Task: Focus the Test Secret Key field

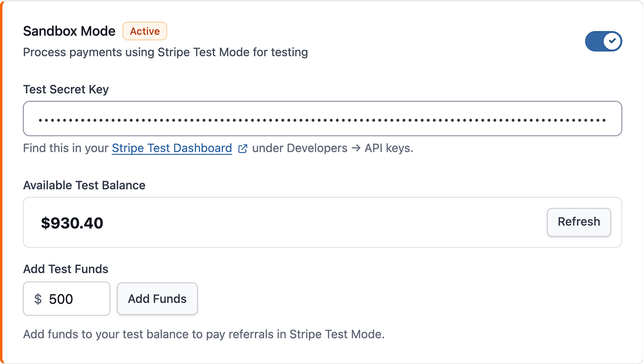Action: click(x=322, y=119)
